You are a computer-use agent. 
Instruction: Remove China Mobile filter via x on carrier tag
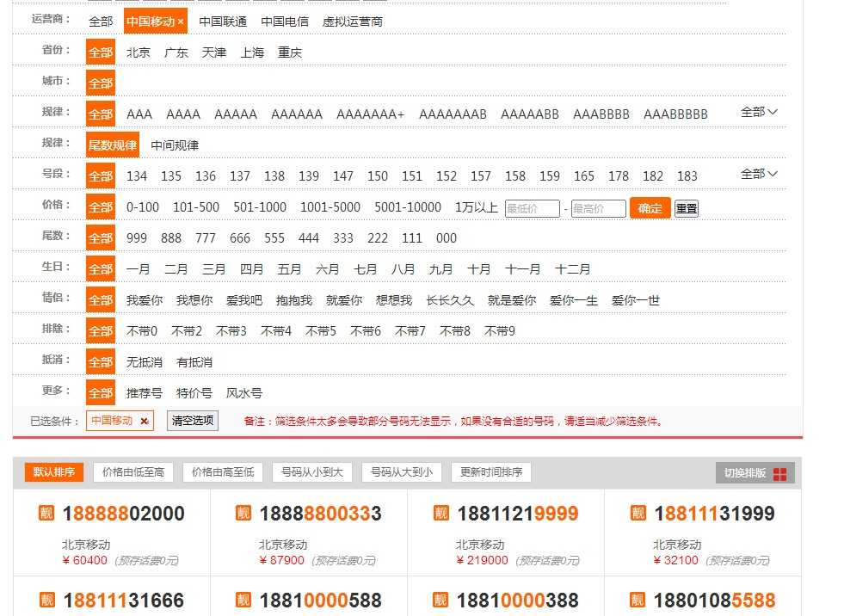point(181,22)
